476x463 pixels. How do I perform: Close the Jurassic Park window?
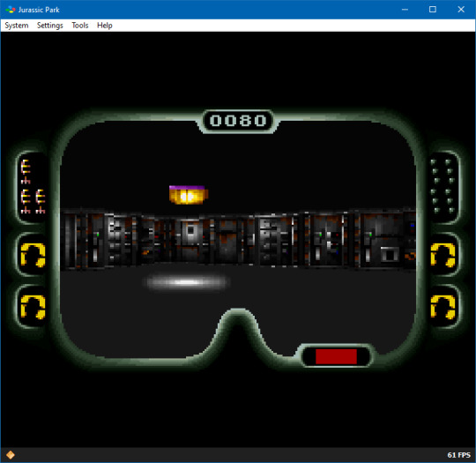pos(461,10)
